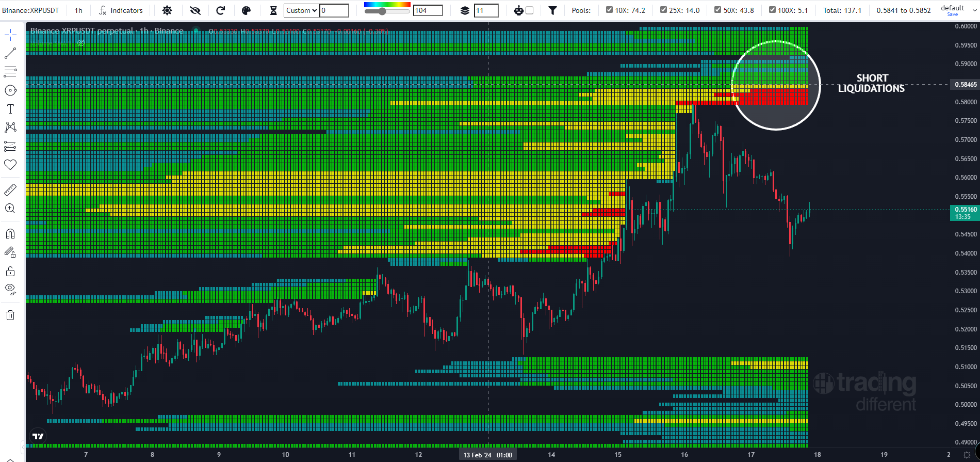Click the 13 Feb '24 01:00 date marker

487,455
